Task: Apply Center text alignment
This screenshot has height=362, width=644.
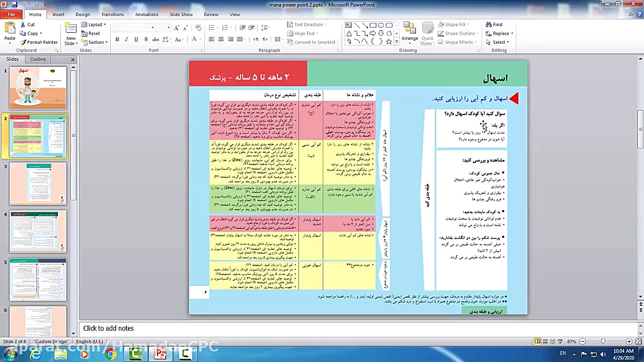Action: tap(221, 39)
